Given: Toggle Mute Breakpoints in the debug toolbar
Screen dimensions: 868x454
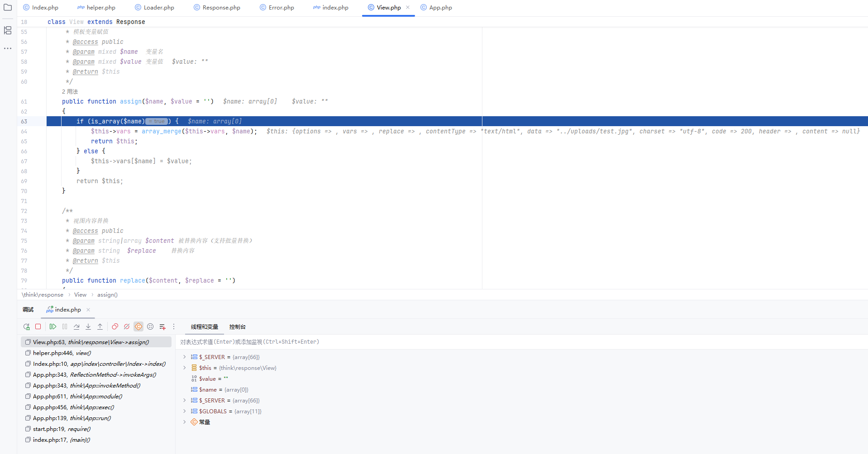Looking at the screenshot, I should click(127, 326).
